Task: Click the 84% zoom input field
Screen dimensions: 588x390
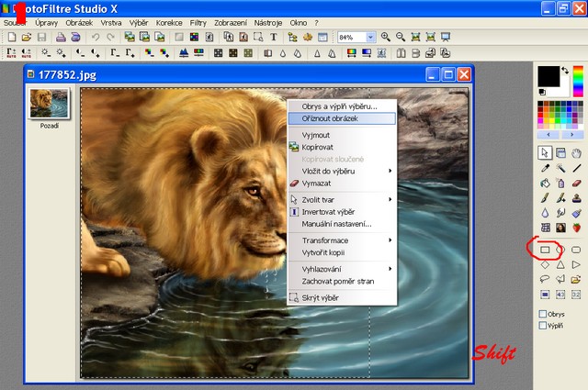Action: [x=351, y=37]
